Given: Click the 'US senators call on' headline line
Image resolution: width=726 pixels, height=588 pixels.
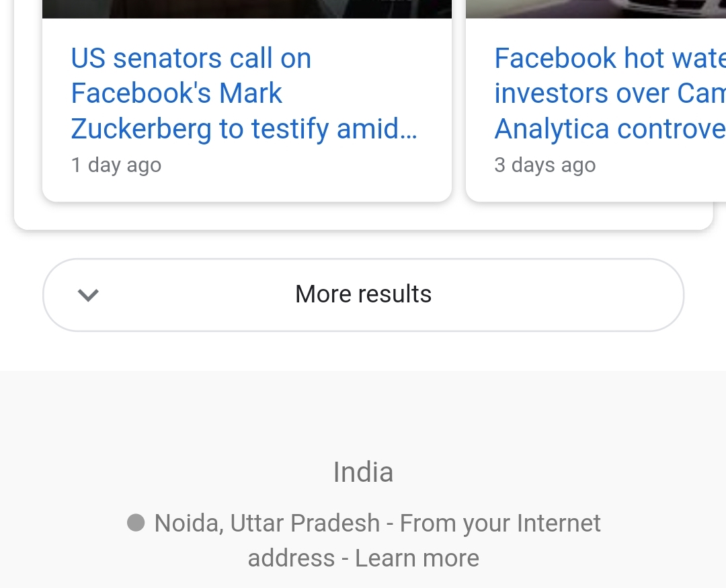Looking at the screenshot, I should (x=191, y=58).
